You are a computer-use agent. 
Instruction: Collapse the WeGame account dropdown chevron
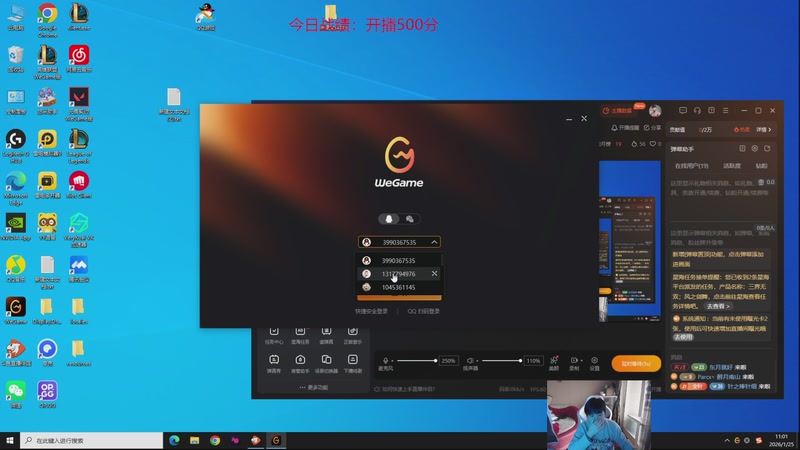(x=434, y=242)
